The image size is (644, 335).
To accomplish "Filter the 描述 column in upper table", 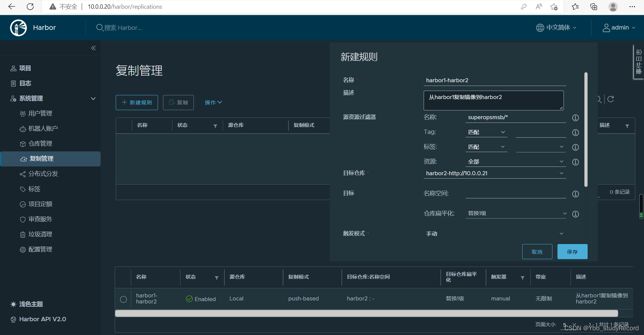I will pos(627,126).
